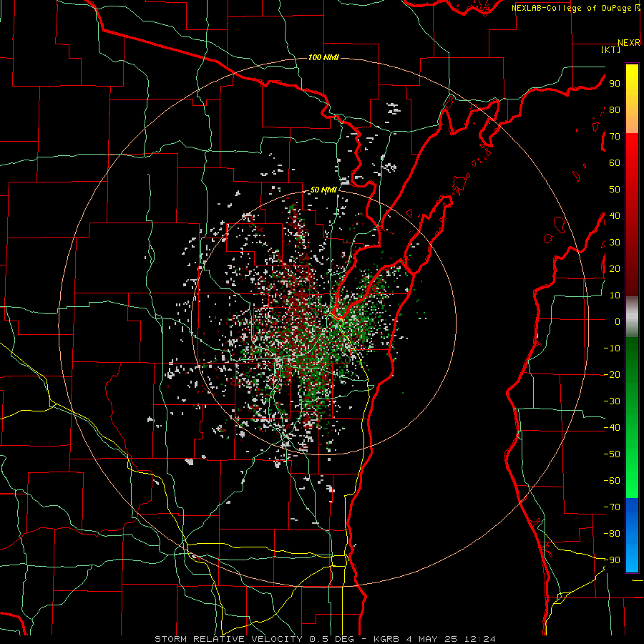644x644 pixels.
Task: Pick the gray zero-velocity color bar segment
Action: click(x=632, y=317)
